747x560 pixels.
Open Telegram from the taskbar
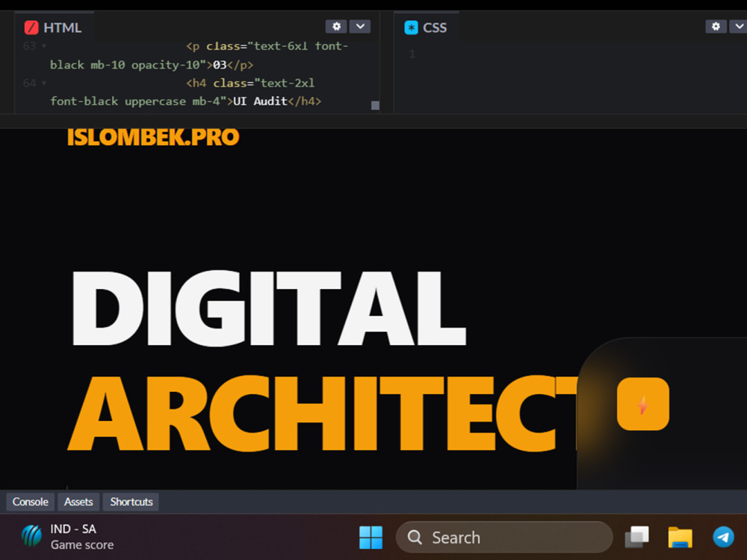(x=723, y=538)
